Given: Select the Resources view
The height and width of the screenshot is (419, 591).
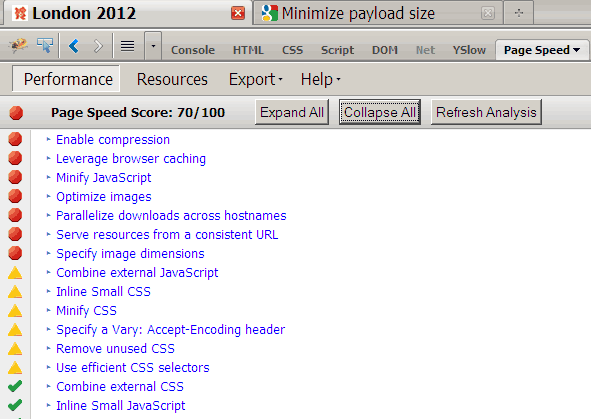Looking at the screenshot, I should click(172, 80).
